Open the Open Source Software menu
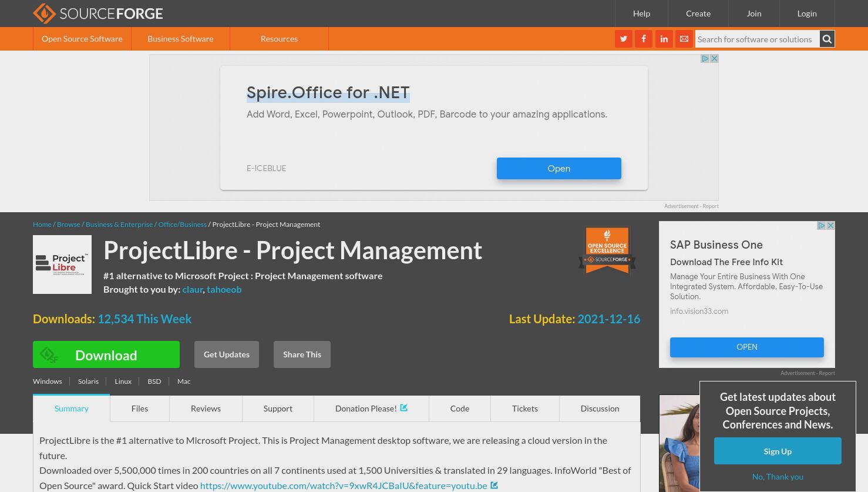The width and height of the screenshot is (868, 492). (x=82, y=39)
